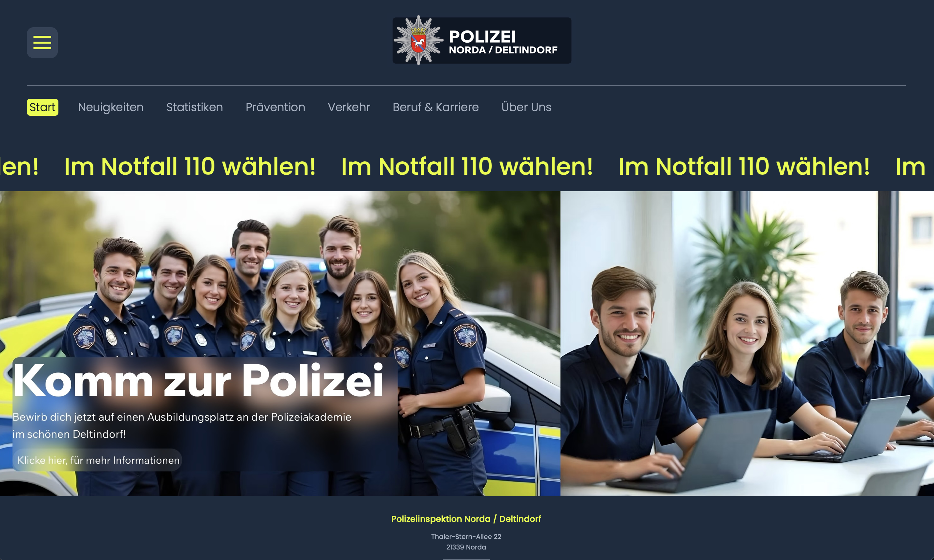Click the Thaler-Stern-Allee 22 address
Screen dimensions: 934x560
click(466, 537)
